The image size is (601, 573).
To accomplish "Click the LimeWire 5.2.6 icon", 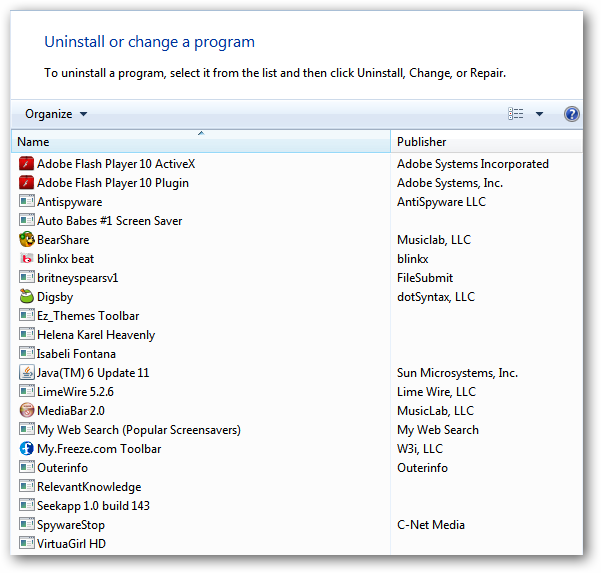I will tap(26, 391).
